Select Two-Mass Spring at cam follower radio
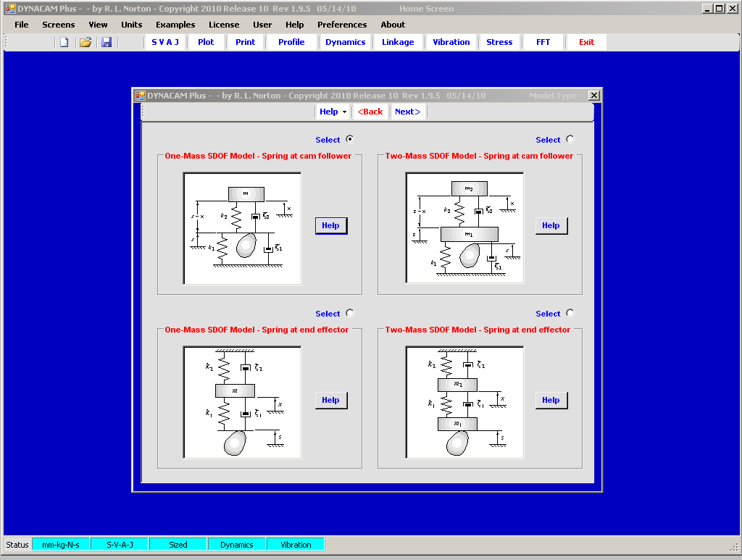This screenshot has width=742, height=560. click(x=570, y=139)
